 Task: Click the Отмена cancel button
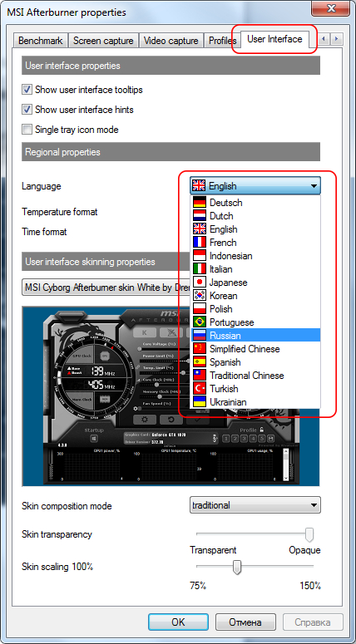click(x=245, y=622)
